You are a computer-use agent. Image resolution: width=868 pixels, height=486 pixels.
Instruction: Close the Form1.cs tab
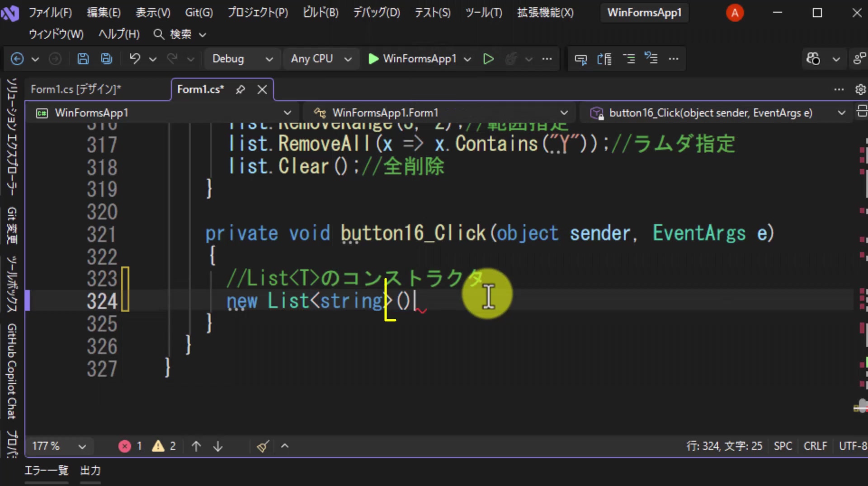tap(262, 89)
